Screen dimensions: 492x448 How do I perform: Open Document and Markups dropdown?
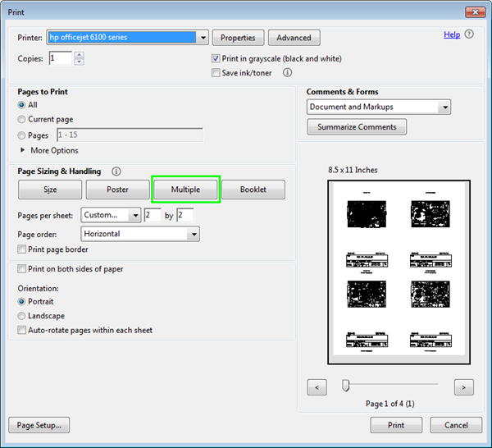click(444, 107)
